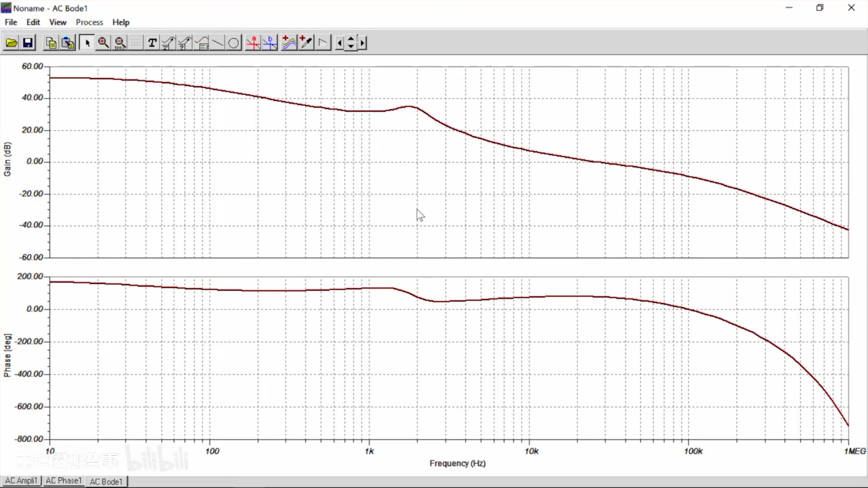Click the Paste toolbar icon
The height and width of the screenshot is (488, 868).
(x=68, y=43)
